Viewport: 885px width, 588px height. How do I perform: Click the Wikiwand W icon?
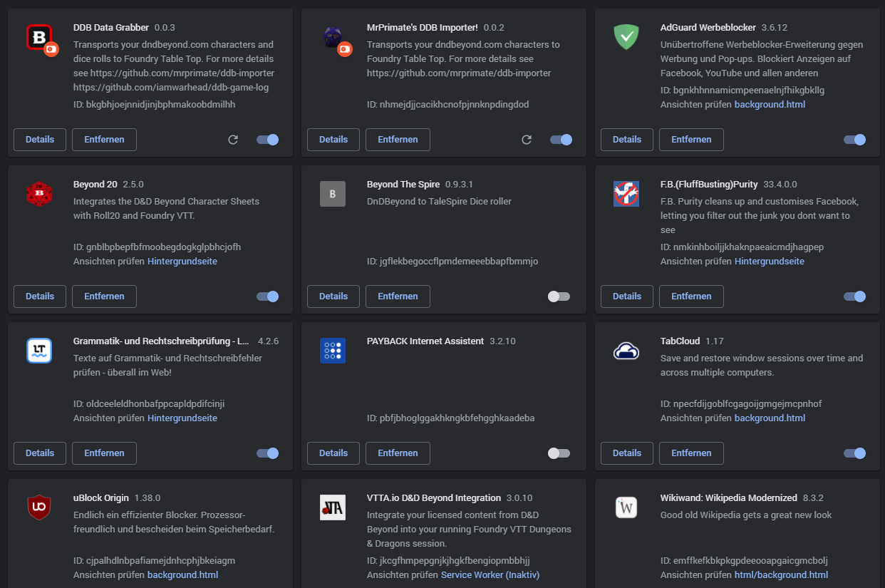coord(626,507)
